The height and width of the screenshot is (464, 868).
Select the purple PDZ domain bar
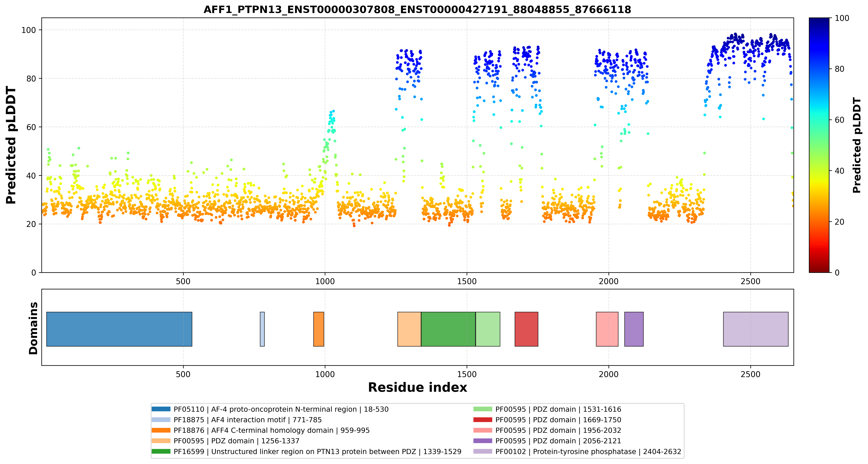(x=634, y=329)
